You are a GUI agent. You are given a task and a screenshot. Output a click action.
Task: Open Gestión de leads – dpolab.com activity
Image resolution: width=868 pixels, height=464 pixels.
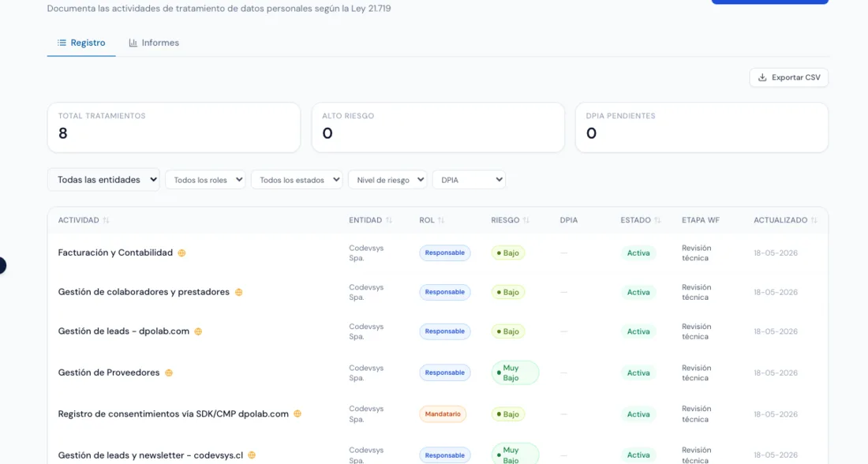coord(123,331)
